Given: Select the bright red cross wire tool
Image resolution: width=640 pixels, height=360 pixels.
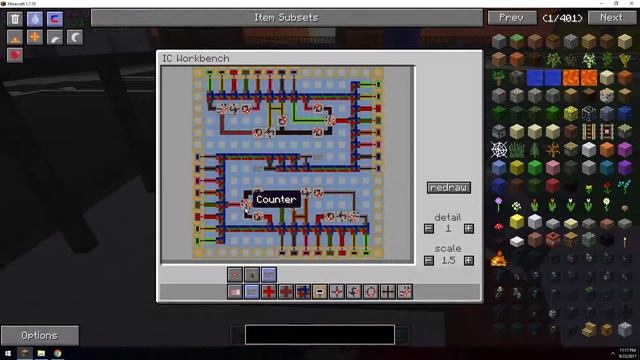Looking at the screenshot, I should (269, 292).
